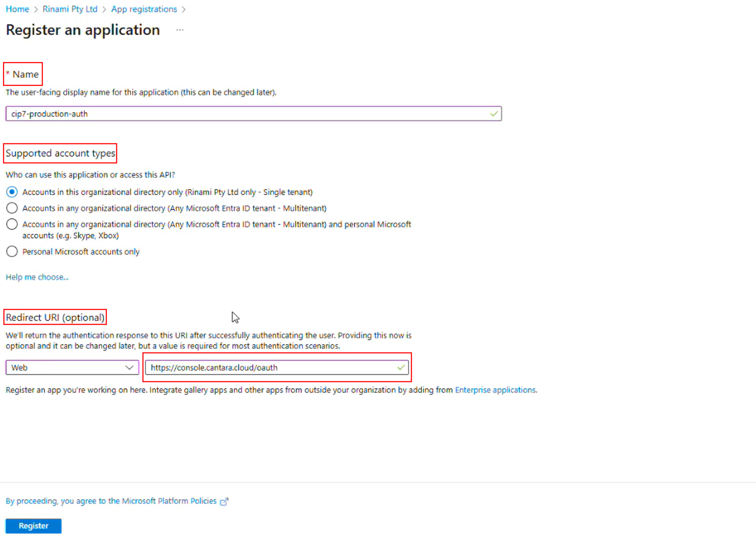Screen dimensions: 756x541
Task: Select the Multitenant-only Entra ID account option
Action: click(12, 208)
